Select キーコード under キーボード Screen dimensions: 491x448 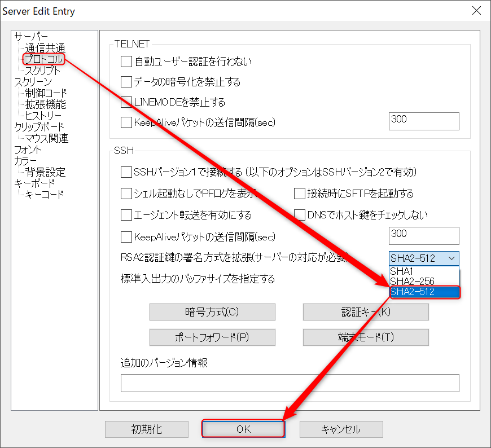click(x=42, y=194)
